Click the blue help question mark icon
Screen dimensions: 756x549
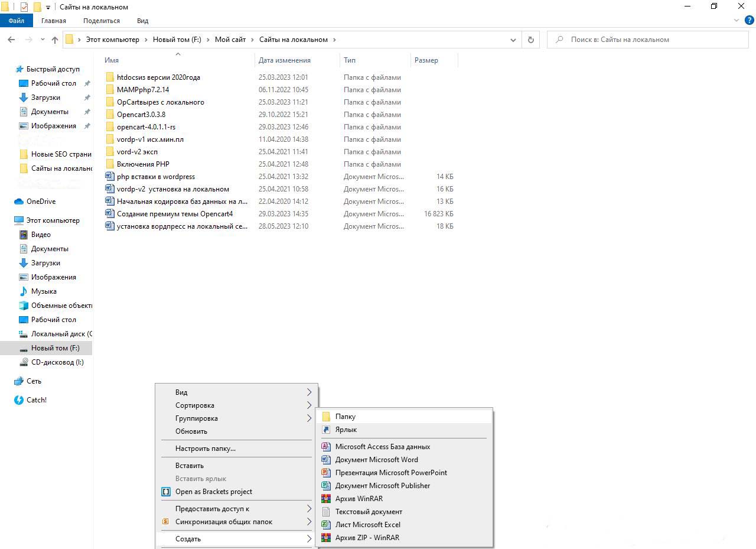click(x=750, y=20)
